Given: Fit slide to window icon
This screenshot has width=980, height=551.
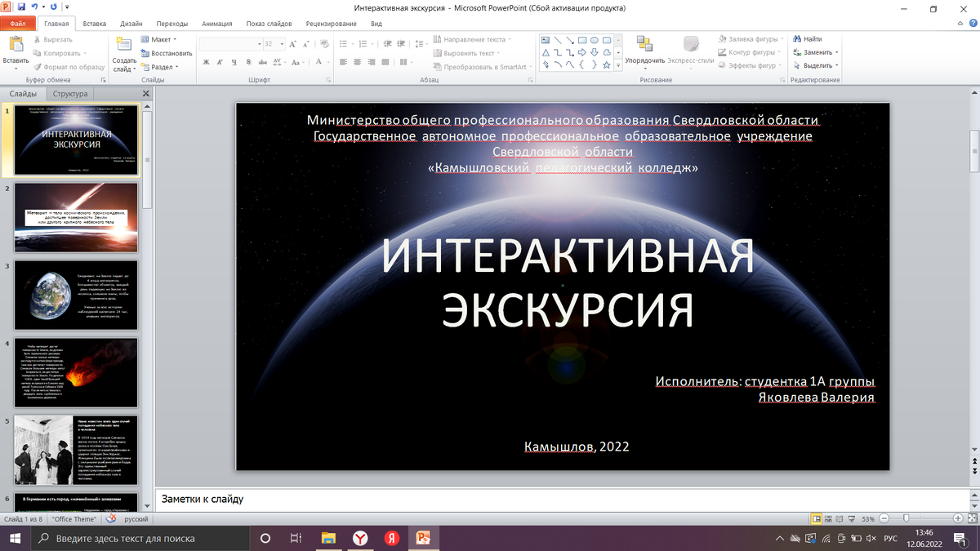Looking at the screenshot, I should [973, 518].
